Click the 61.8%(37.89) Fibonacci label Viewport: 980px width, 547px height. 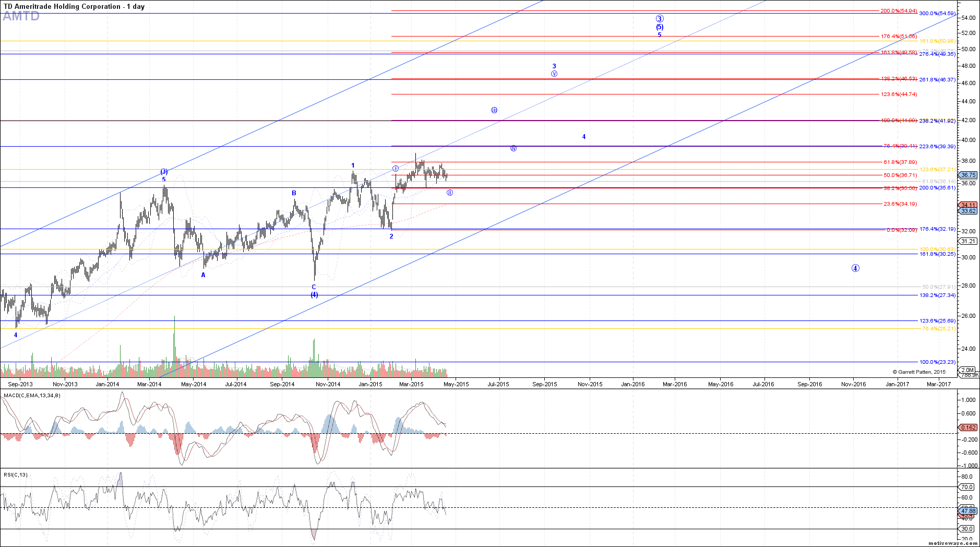900,162
